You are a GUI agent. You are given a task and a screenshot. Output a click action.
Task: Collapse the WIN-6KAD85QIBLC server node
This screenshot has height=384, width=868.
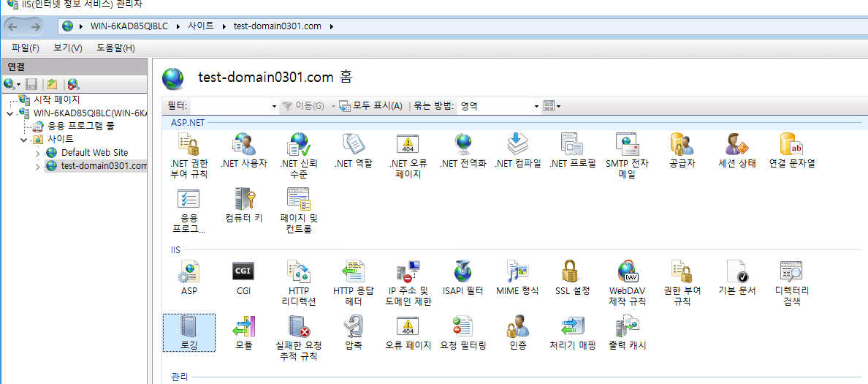click(x=9, y=113)
